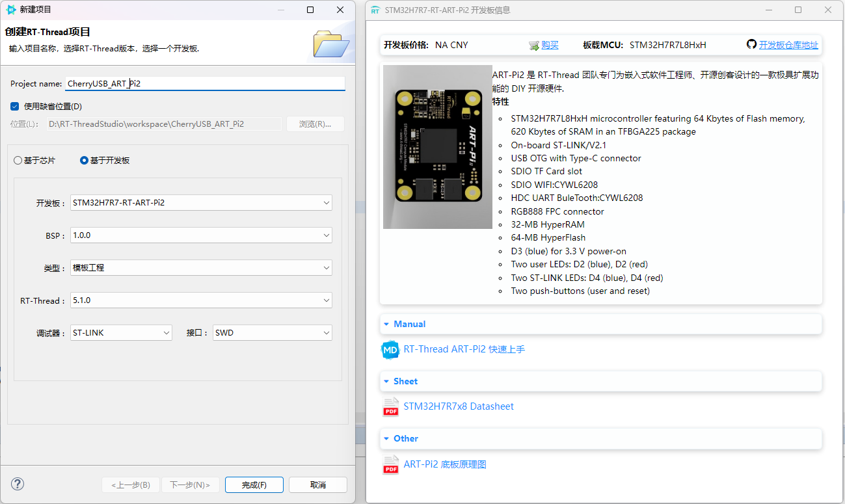
Task: Click the MD file icon for quick start
Action: pyautogui.click(x=390, y=350)
